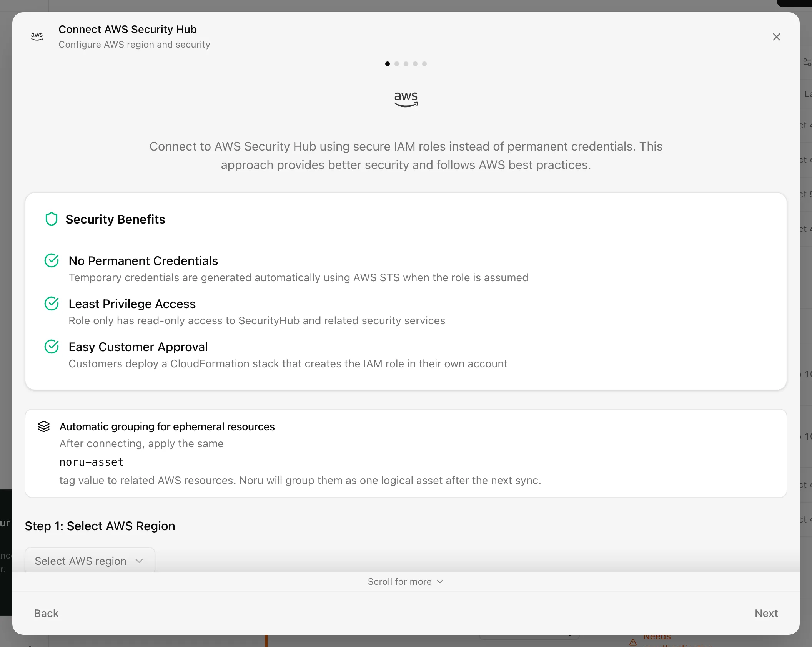The image size is (812, 647).
Task: Click the large centered AWS logo
Action: pos(406,99)
